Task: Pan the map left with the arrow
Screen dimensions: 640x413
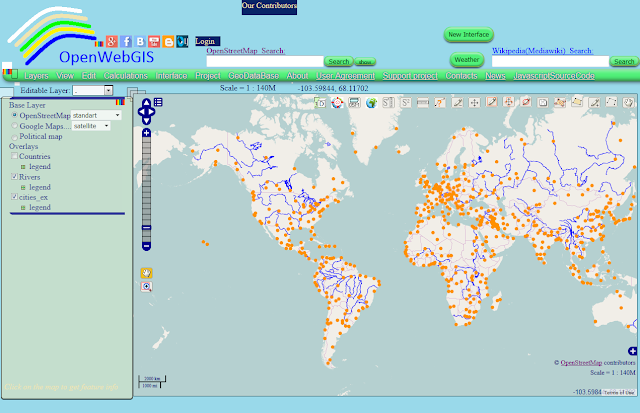Action: point(141,111)
